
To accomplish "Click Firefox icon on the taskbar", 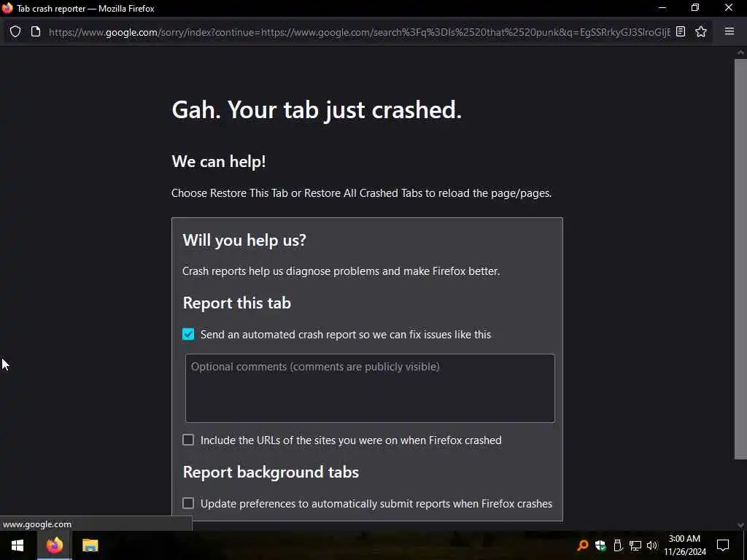I will (x=54, y=545).
